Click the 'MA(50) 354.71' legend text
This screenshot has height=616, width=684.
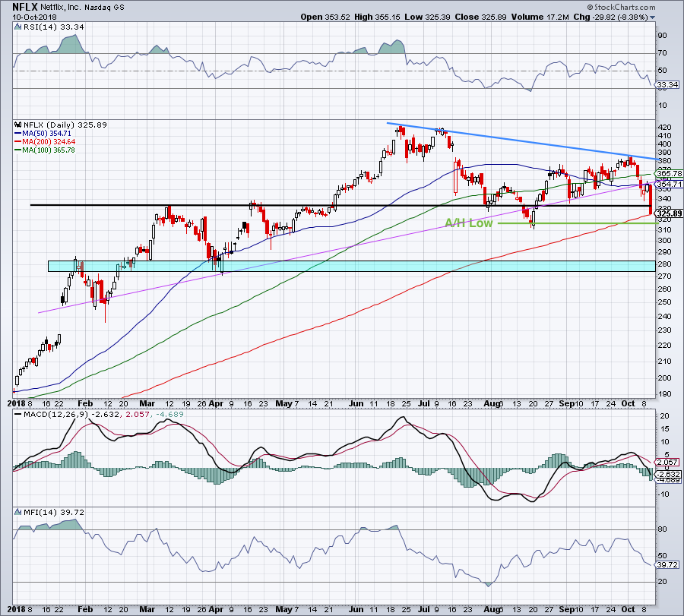pyautogui.click(x=46, y=134)
